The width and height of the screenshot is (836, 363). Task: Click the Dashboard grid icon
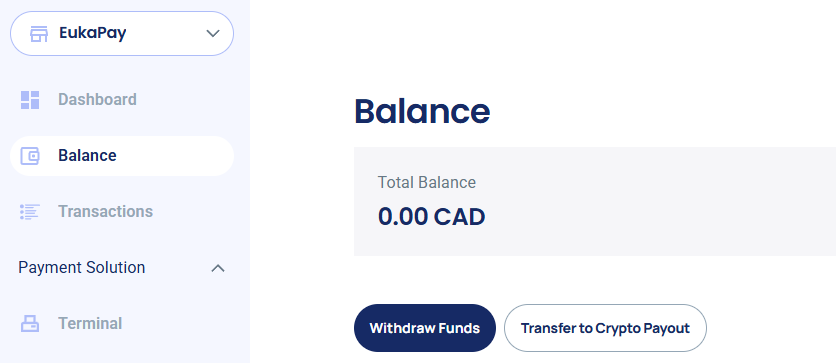click(x=30, y=100)
